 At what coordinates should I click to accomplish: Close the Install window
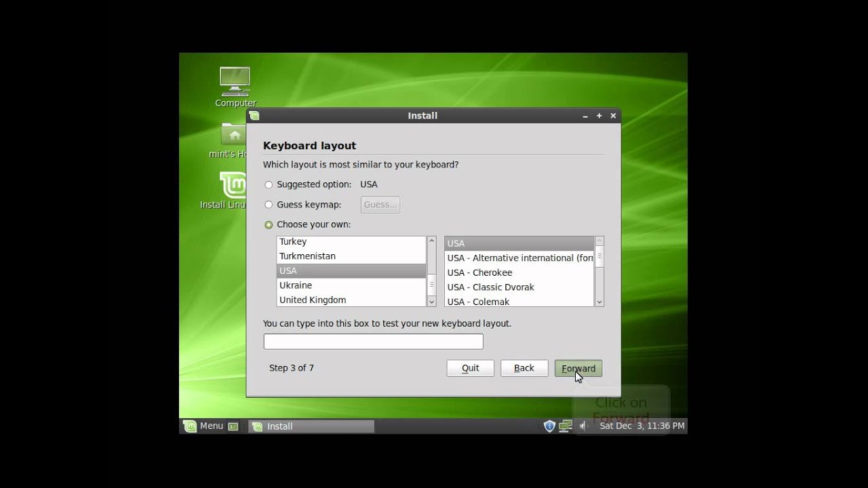(x=613, y=116)
